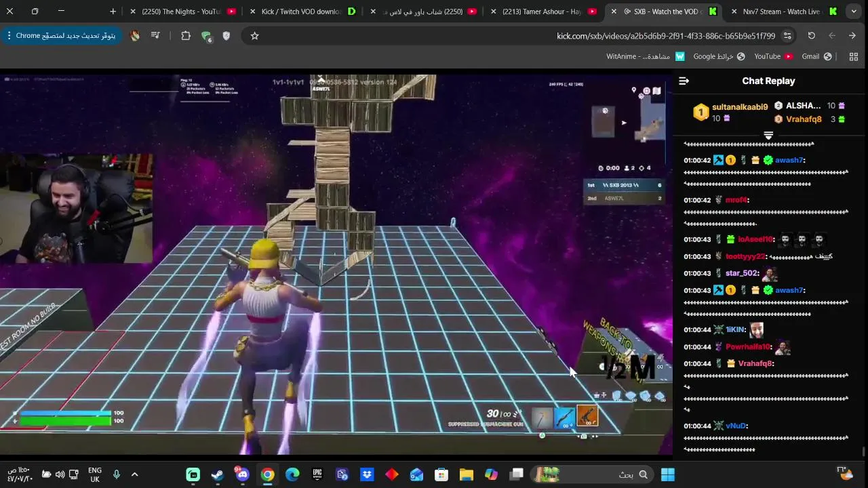Click username star_502 in chat
This screenshot has height=488, width=868.
point(741,273)
